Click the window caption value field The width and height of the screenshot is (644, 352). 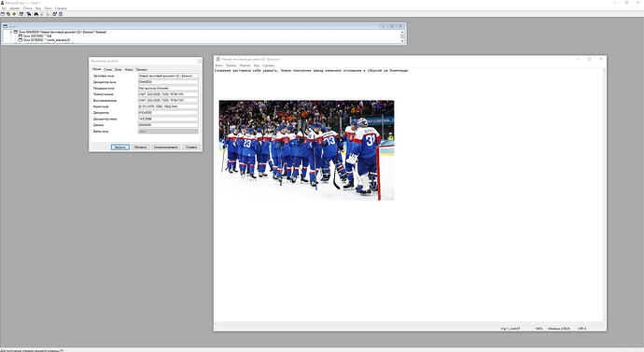[x=168, y=76]
